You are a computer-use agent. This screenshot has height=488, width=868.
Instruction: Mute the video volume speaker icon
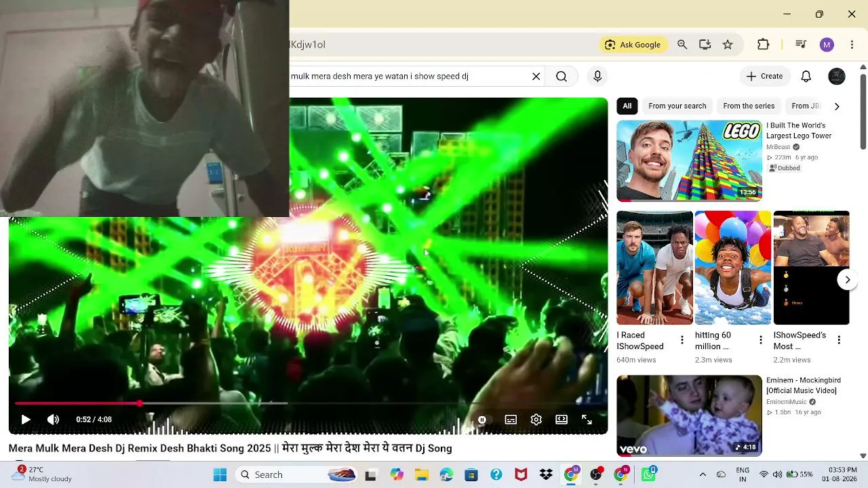tap(53, 420)
